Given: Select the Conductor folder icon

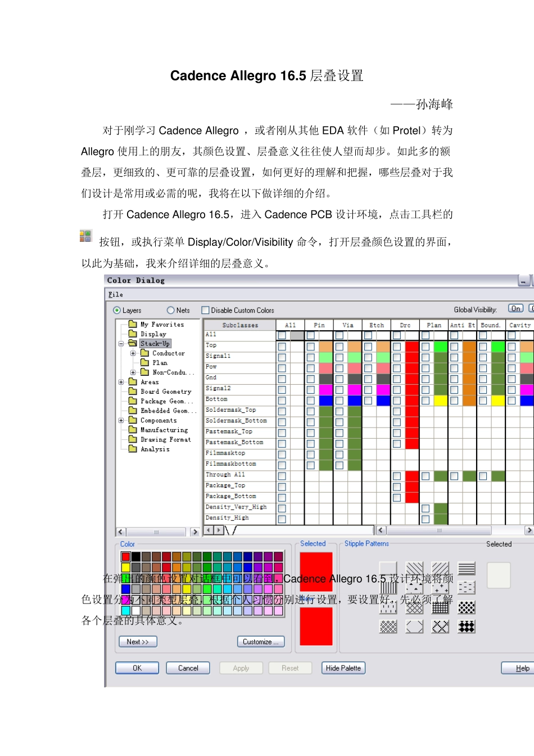Looking at the screenshot, I should point(144,353).
